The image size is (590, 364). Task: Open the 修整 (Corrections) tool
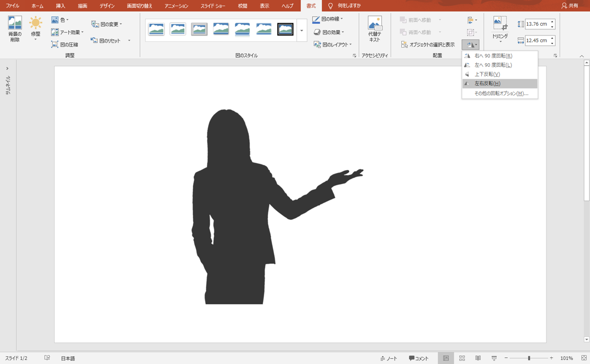(35, 24)
